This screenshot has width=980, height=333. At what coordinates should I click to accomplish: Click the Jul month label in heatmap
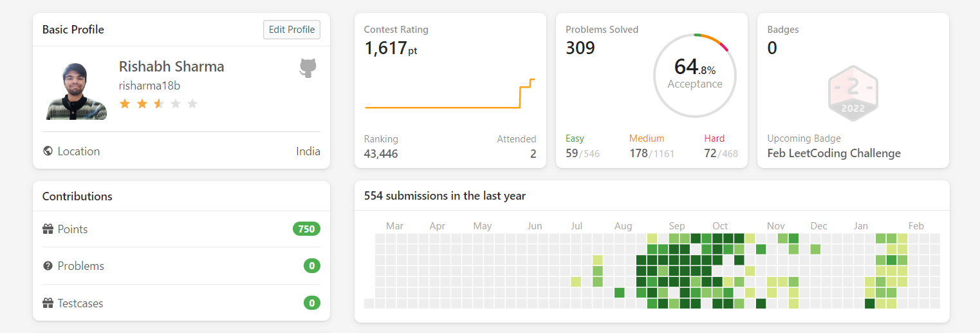[577, 226]
